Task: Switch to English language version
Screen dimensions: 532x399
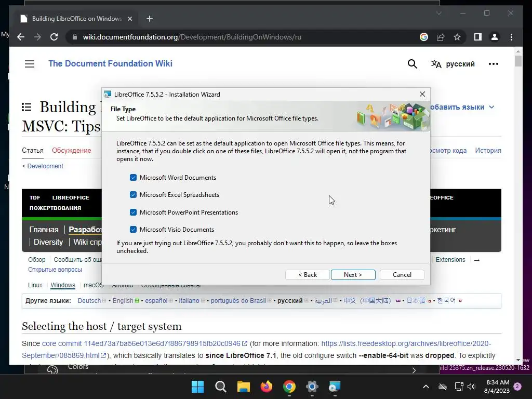Action: pyautogui.click(x=123, y=301)
